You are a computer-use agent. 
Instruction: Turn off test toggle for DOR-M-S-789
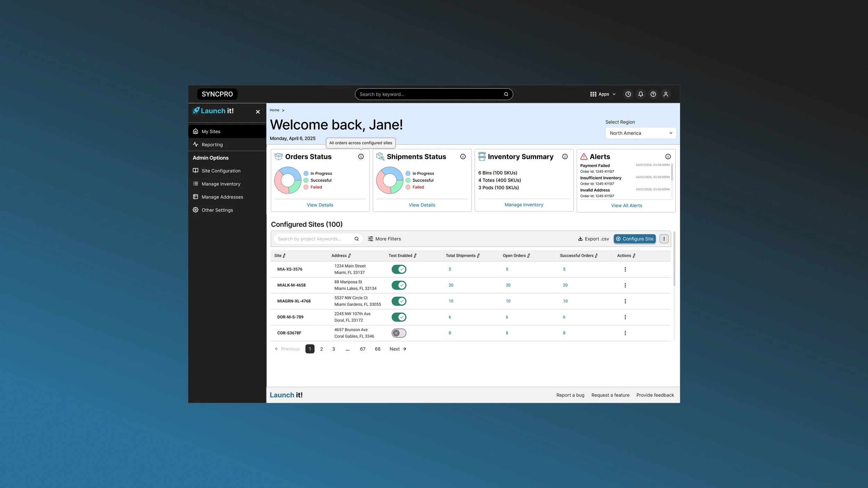(x=399, y=317)
